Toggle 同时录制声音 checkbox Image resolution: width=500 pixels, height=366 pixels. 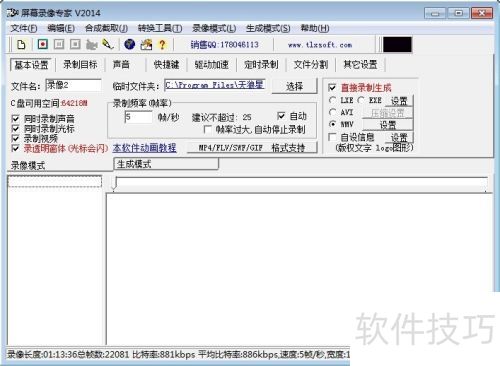tap(15, 118)
